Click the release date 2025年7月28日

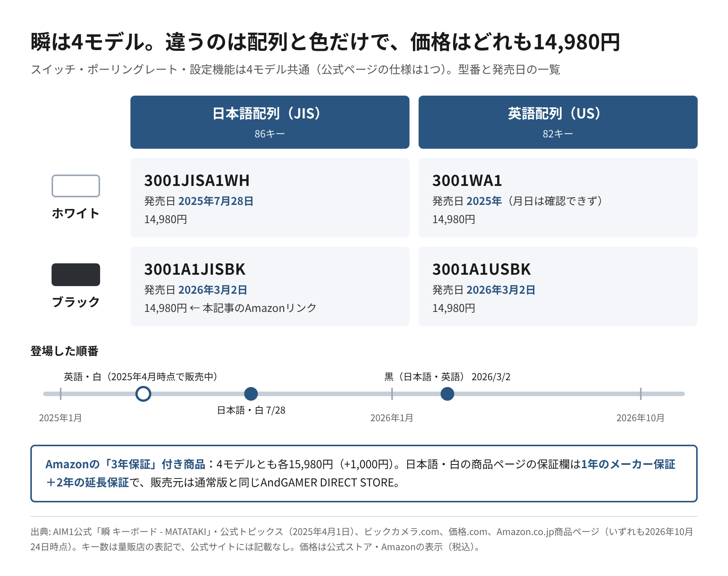click(x=216, y=201)
